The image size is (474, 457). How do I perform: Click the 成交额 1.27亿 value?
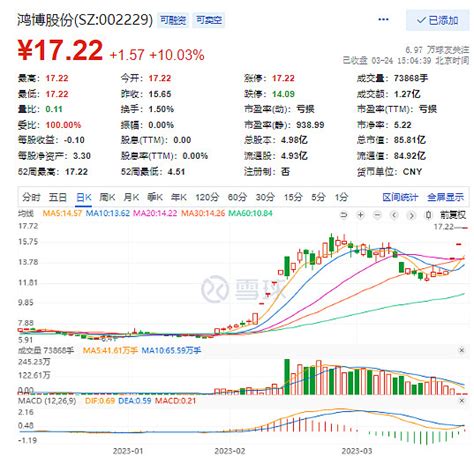tap(407, 94)
